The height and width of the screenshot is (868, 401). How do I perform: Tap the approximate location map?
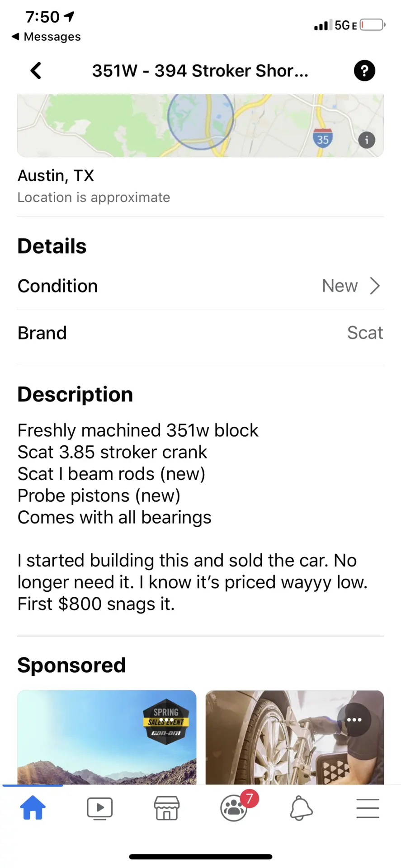[x=200, y=125]
